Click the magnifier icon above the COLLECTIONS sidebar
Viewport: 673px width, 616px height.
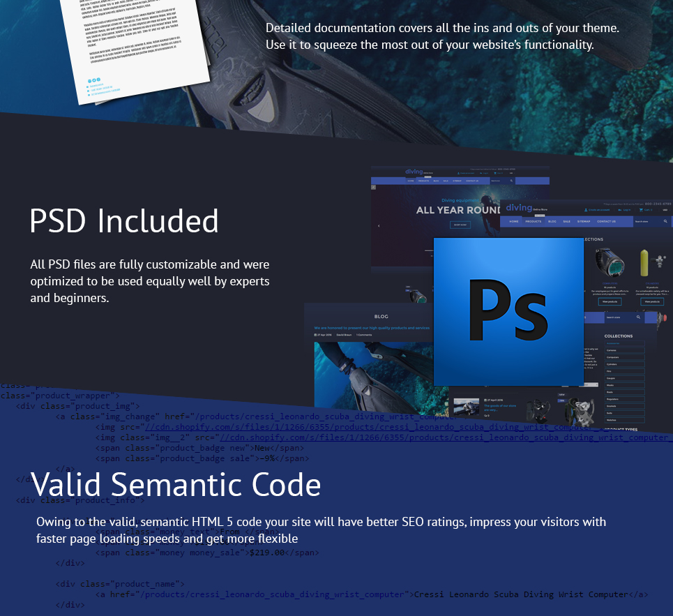[x=638, y=317]
